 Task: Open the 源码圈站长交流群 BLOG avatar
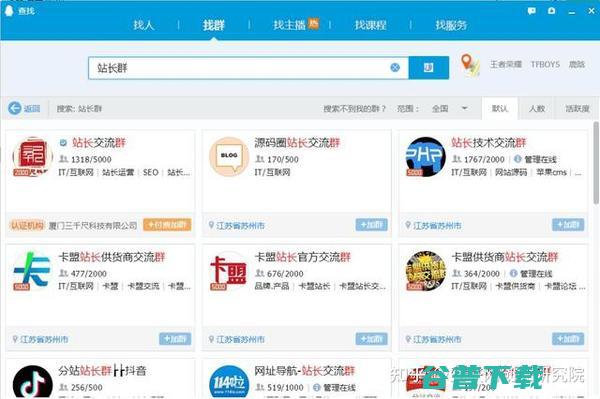(x=229, y=156)
